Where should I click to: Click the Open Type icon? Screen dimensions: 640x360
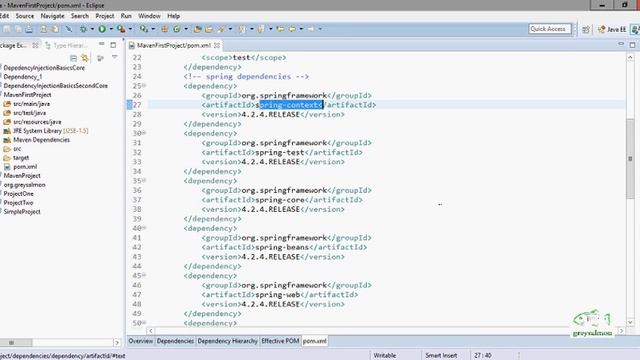click(x=198, y=29)
